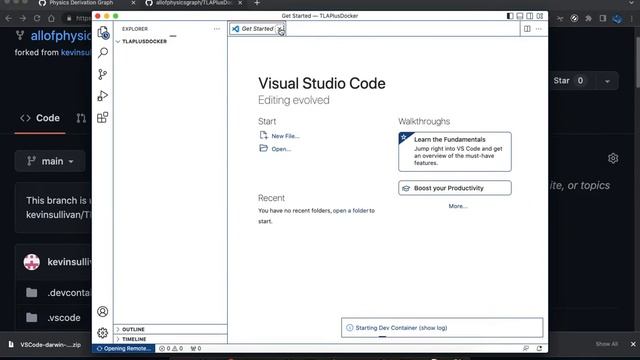Open the Boost your Productivity walkthrough
This screenshot has width=640, height=360.
pyautogui.click(x=455, y=188)
